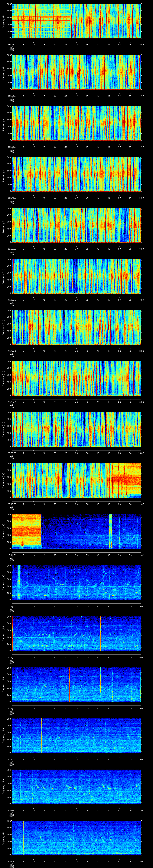
Task: Select the '23:03:00' start time label
Action: point(12,147)
